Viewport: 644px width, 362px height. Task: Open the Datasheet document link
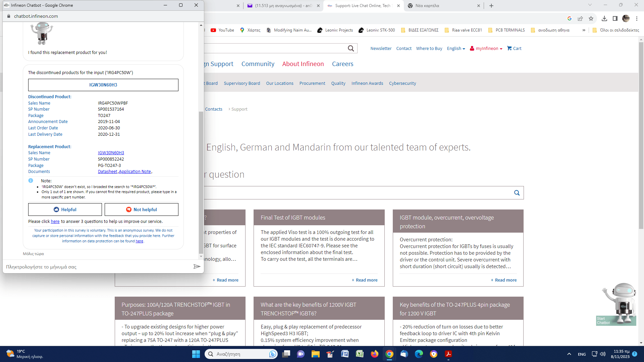108,172
